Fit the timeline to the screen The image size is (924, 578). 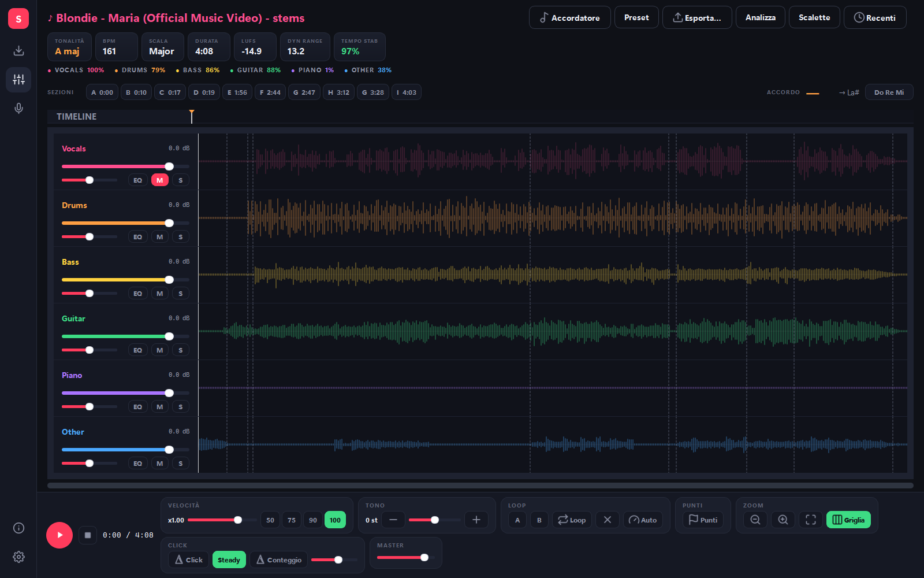click(811, 520)
